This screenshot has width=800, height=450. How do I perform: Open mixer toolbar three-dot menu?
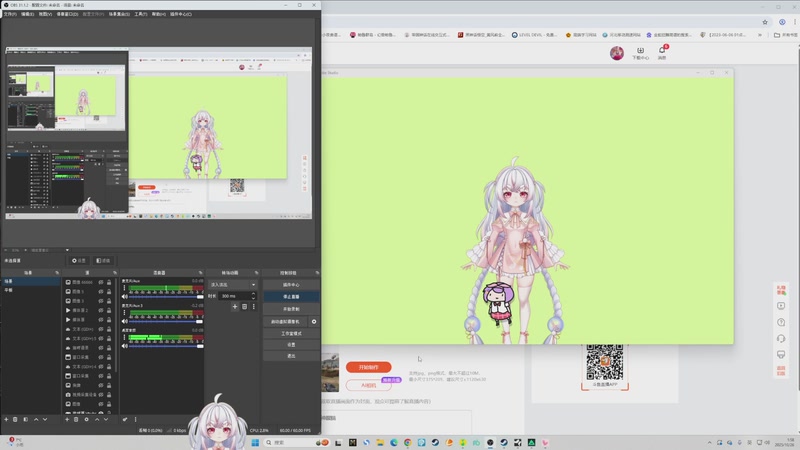135,419
